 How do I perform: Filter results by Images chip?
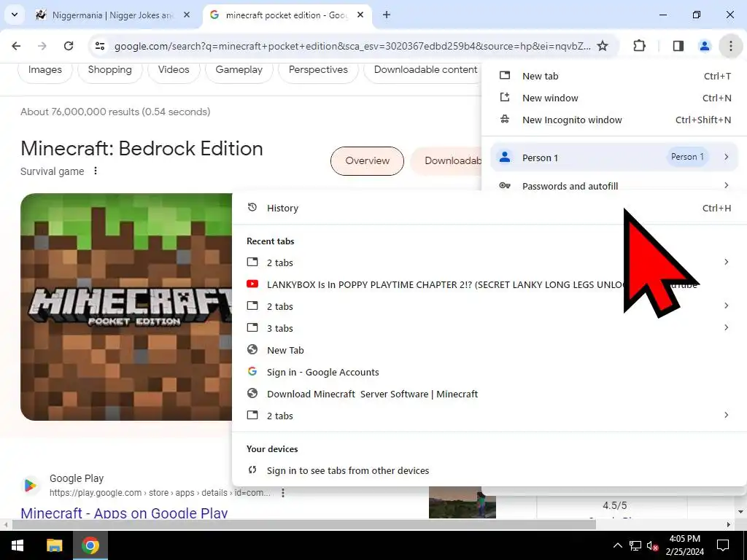44,70
